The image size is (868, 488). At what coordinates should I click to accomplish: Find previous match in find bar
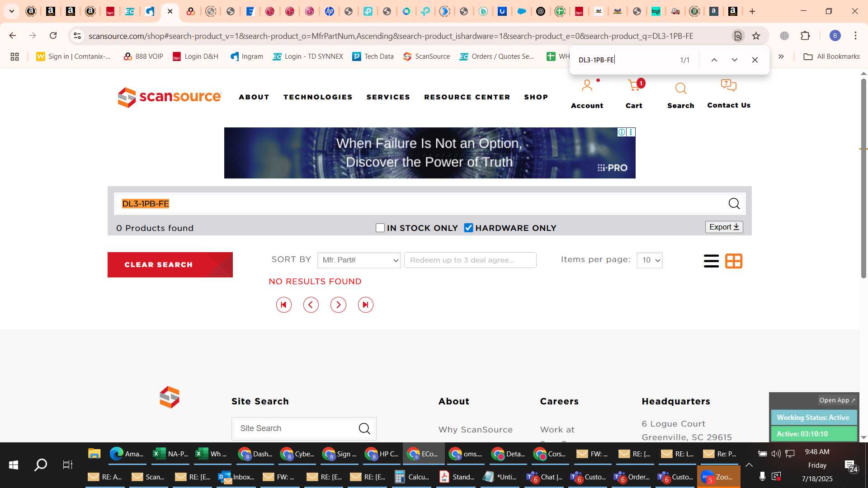coord(714,60)
